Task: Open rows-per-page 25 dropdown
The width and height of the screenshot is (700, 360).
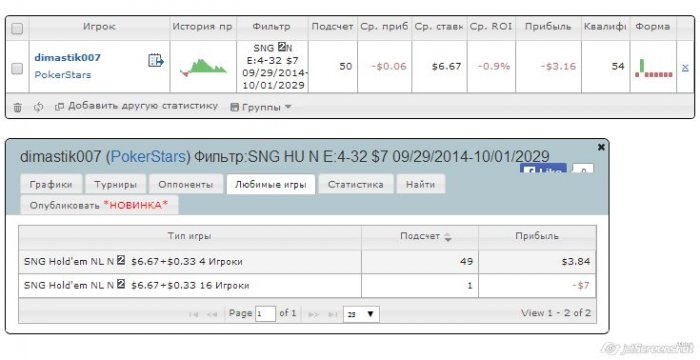Action: 361,314
